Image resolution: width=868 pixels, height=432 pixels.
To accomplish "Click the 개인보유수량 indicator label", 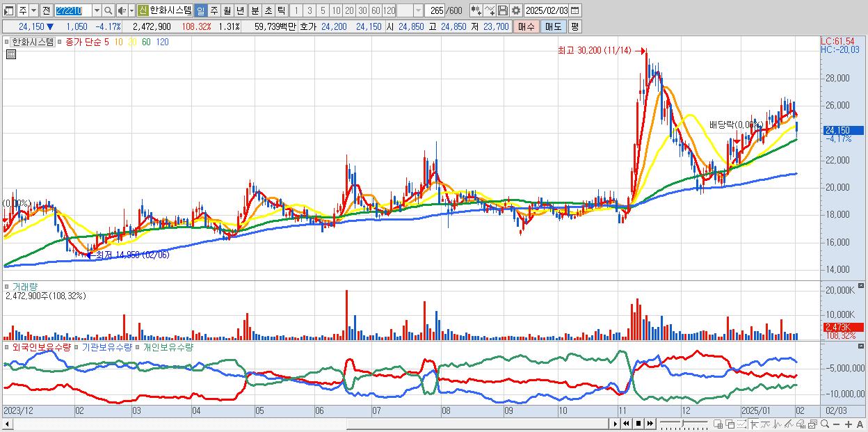I will point(168,346).
